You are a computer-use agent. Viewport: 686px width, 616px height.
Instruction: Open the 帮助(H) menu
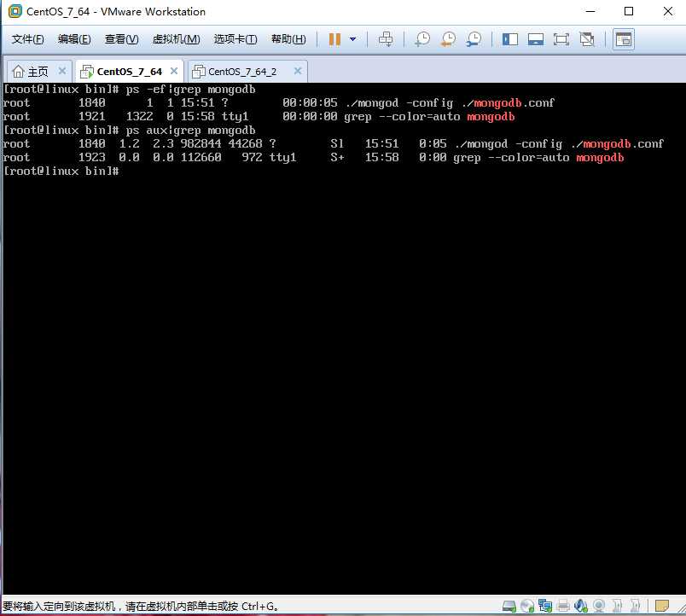coord(288,39)
